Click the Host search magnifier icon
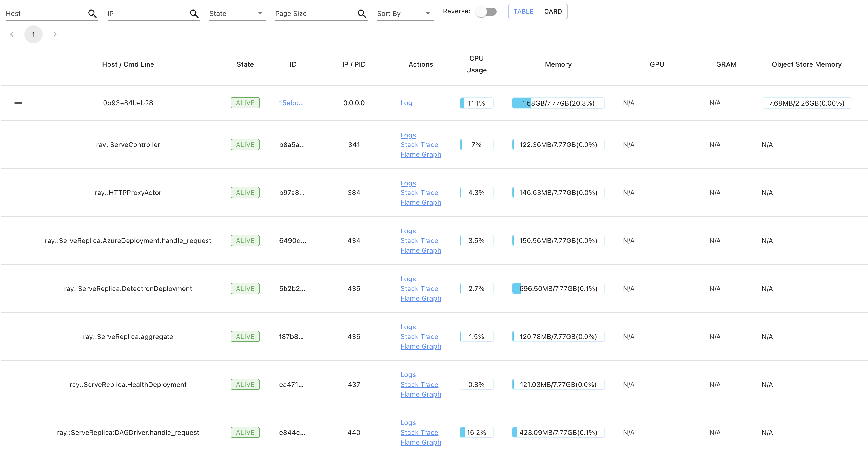This screenshot has width=868, height=461. 92,14
